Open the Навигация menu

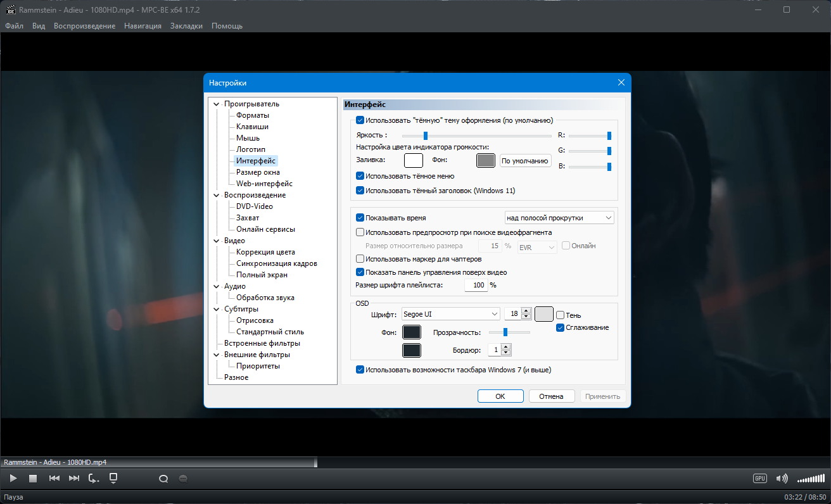pyautogui.click(x=143, y=26)
